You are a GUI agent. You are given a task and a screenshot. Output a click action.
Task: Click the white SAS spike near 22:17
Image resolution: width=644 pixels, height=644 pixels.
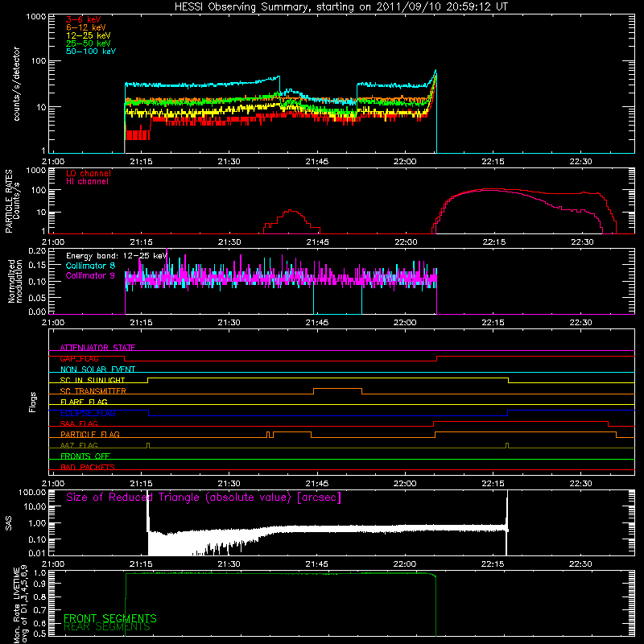tap(507, 522)
